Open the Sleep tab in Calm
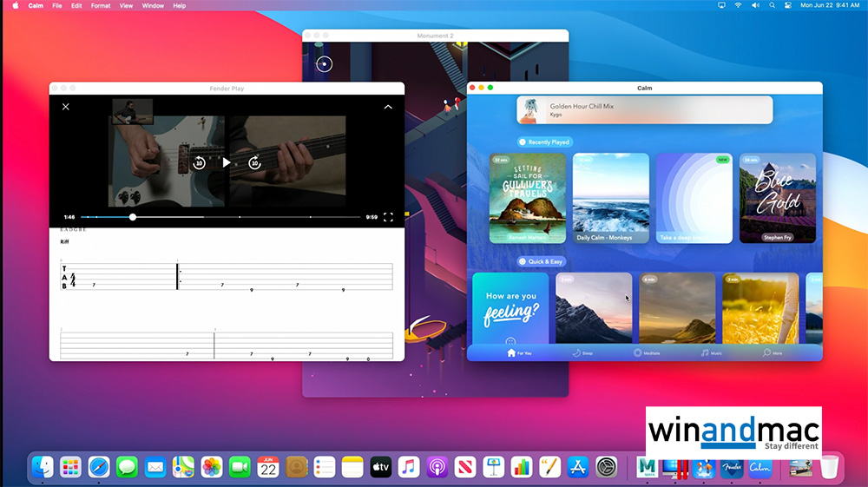 tap(582, 353)
